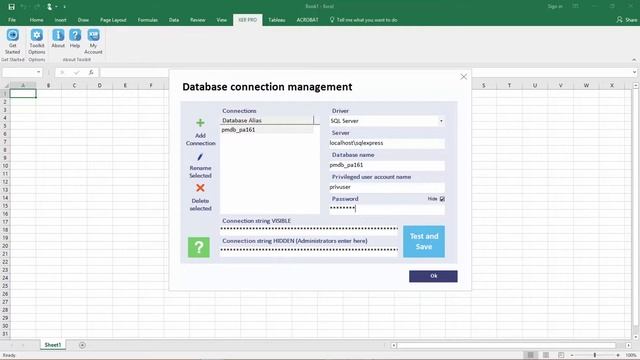Open the Customize Quick Access Toolbar arrow
Screen dimensions: 640x360
(64, 7)
